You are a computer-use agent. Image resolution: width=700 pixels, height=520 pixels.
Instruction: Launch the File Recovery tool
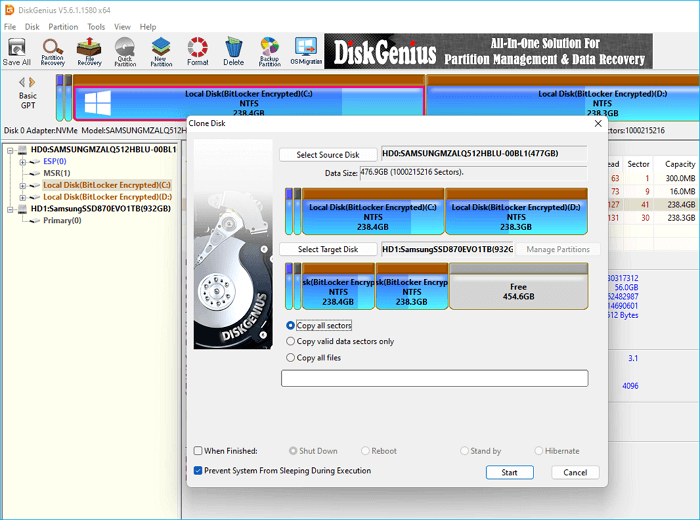[89, 52]
